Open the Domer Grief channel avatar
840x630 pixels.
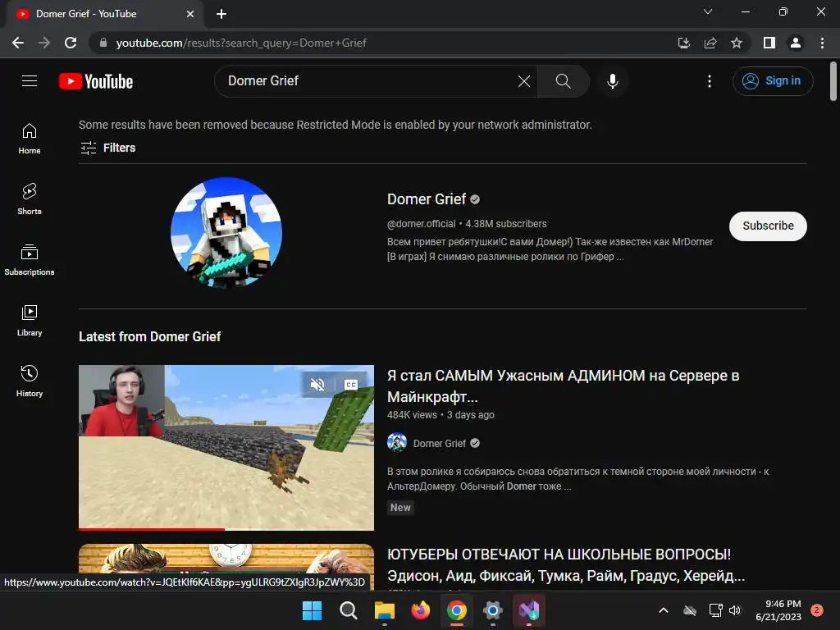(226, 233)
